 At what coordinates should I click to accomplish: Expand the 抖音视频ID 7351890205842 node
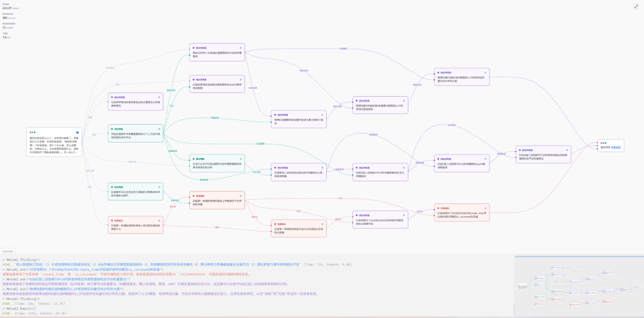coord(380,220)
